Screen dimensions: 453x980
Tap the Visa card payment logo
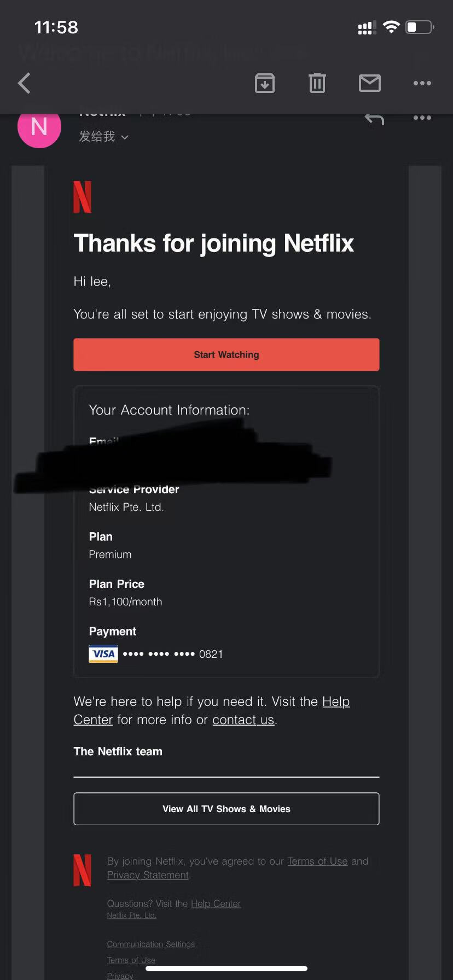tap(103, 654)
